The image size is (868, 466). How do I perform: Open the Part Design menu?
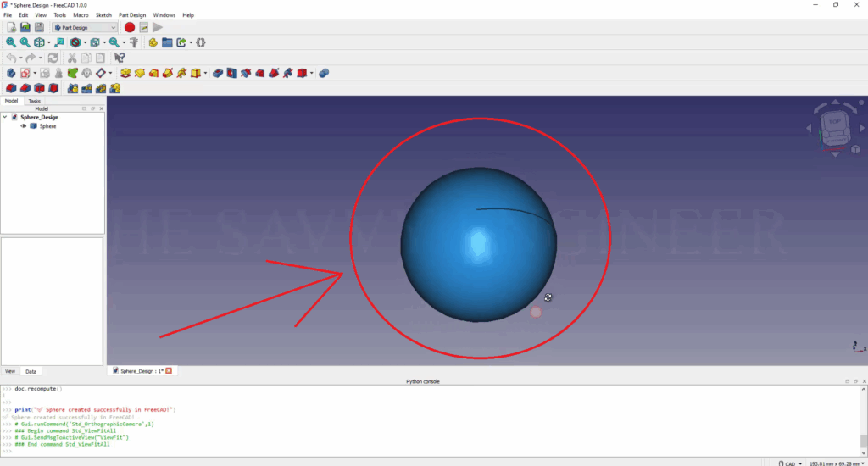click(x=132, y=15)
